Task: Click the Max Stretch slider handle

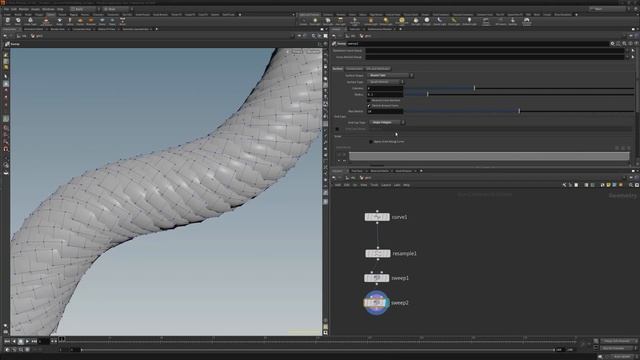Action: point(519,111)
